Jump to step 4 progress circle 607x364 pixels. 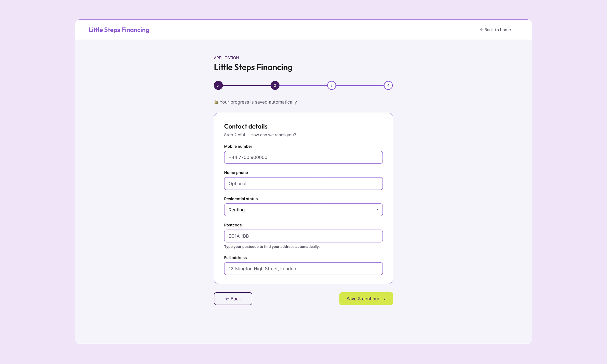pos(388,85)
